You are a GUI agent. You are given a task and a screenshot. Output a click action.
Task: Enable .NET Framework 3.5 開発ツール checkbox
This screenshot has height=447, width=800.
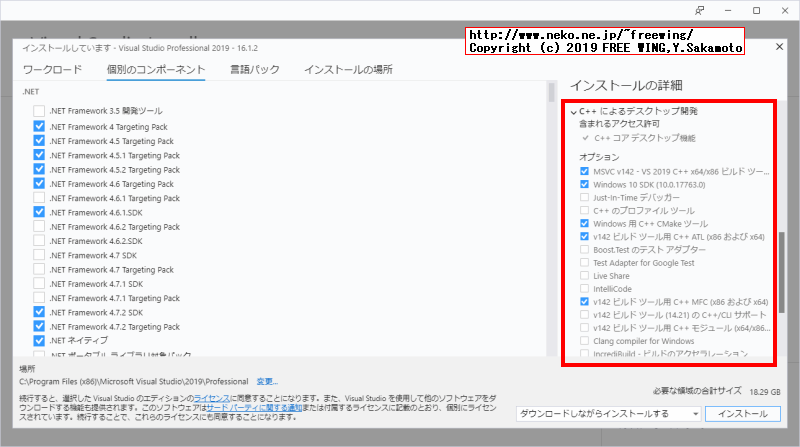click(39, 111)
